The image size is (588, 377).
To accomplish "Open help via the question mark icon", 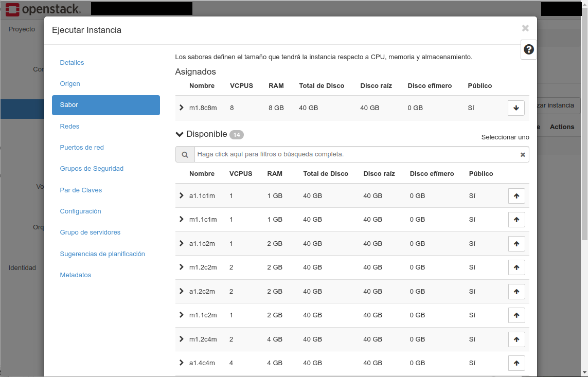I will tap(528, 49).
